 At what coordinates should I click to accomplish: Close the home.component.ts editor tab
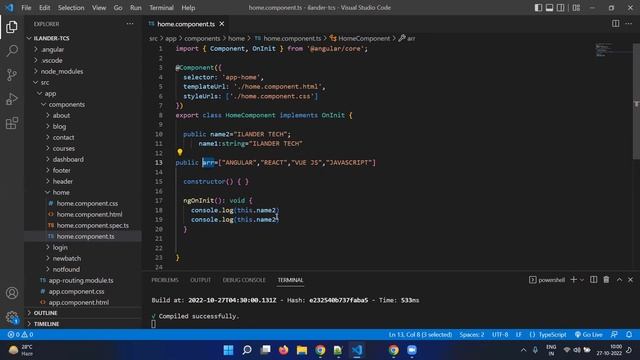(x=222, y=24)
